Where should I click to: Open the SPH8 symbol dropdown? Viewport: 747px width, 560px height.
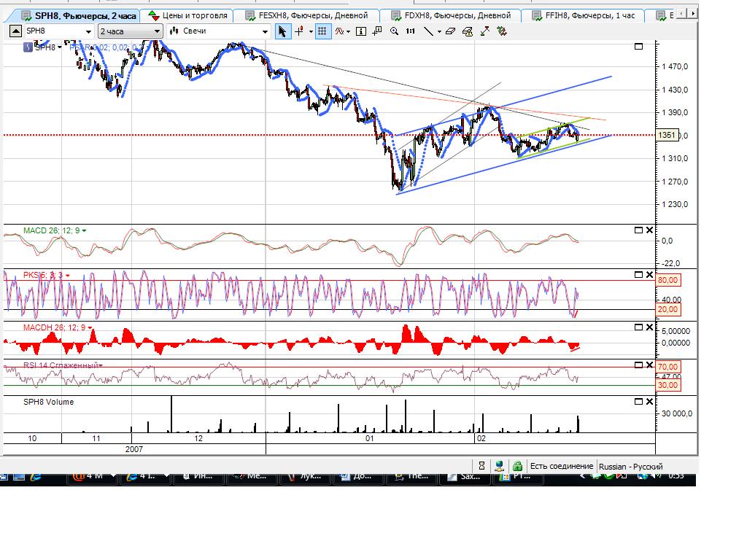[x=88, y=32]
